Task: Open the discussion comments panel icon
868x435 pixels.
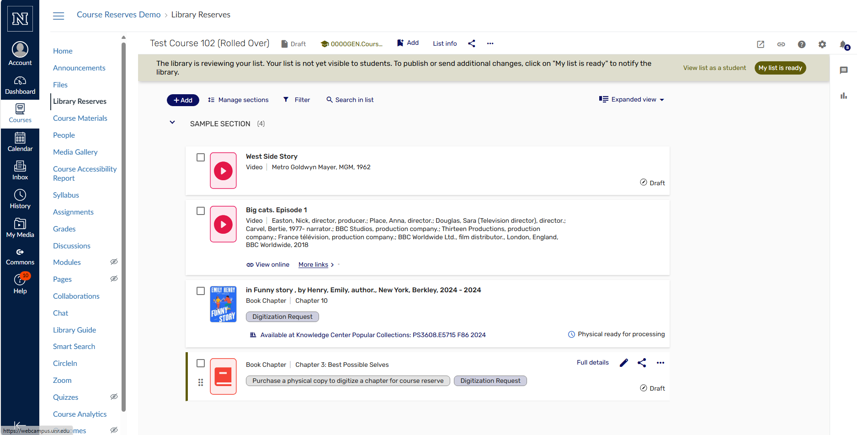Action: pos(844,70)
